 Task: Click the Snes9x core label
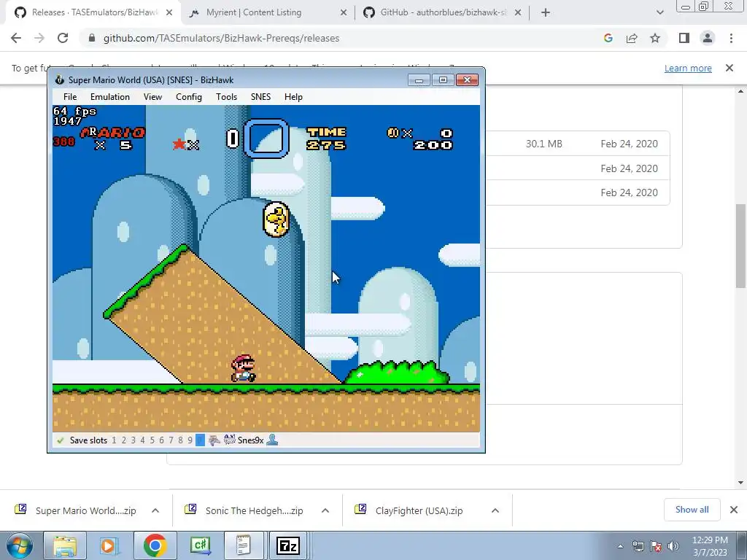251,440
